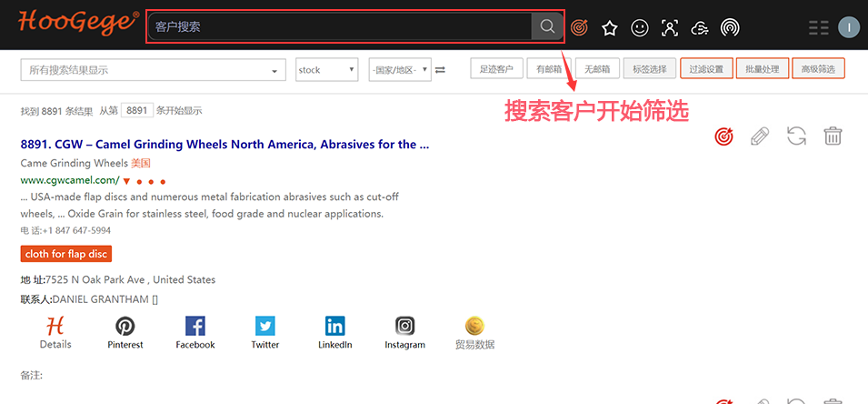Open 高级筛选 advanced filter
Screen dimensions: 868x404
point(818,69)
